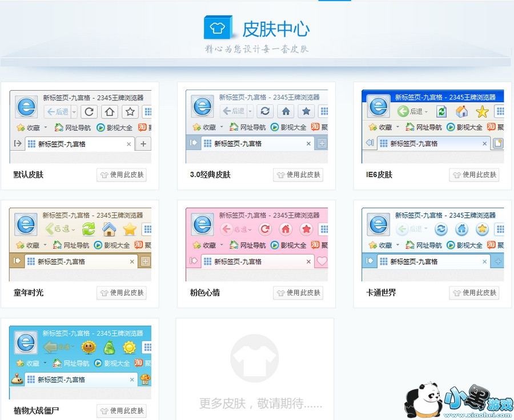Viewport: 514px width, 420px height.
Task: Click the heart new-tab icon in 粉色心情 preview
Action: [322, 261]
